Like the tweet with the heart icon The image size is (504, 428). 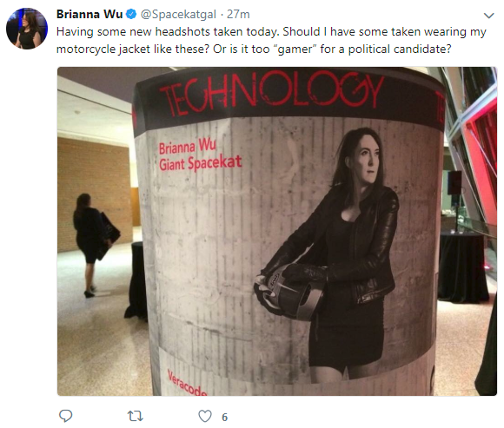tap(205, 416)
